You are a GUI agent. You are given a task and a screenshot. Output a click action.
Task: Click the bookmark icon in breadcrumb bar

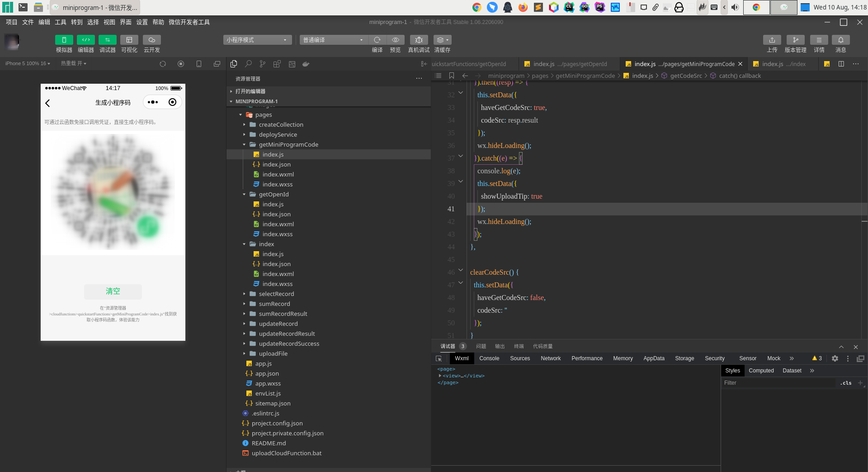pos(451,76)
